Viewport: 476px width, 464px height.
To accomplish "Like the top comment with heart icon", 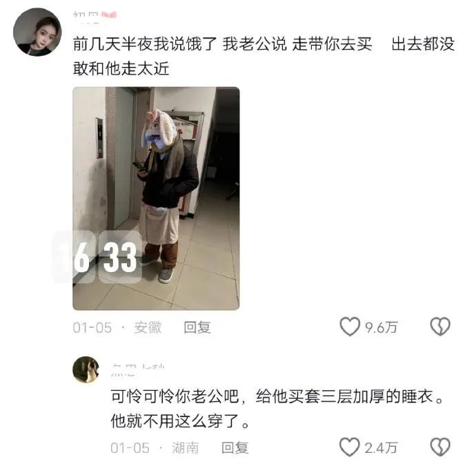I will tap(350, 327).
